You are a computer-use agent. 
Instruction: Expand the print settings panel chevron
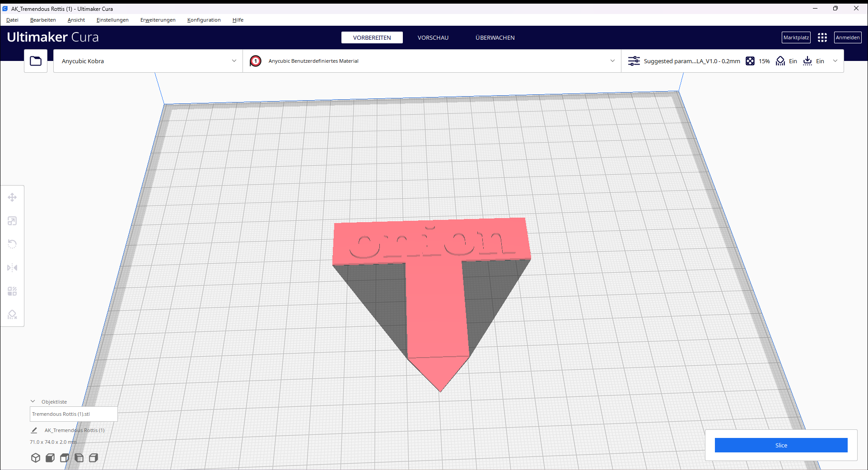tap(835, 61)
